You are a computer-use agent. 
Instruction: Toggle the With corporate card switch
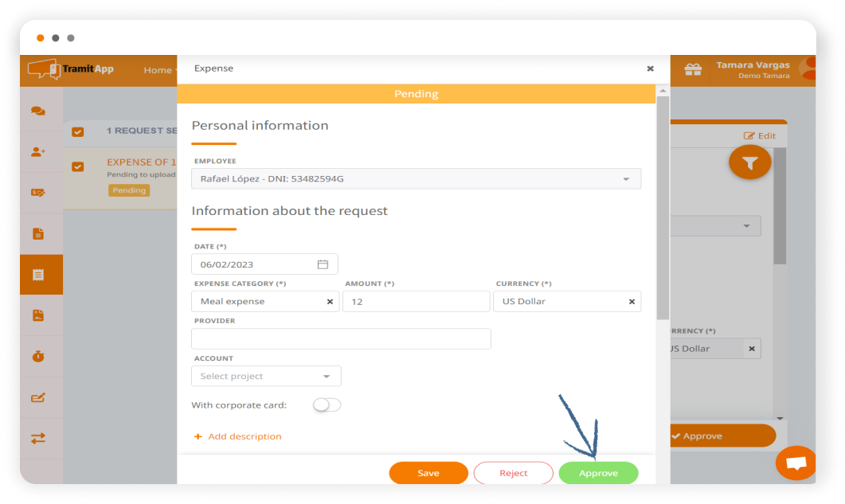tap(327, 405)
